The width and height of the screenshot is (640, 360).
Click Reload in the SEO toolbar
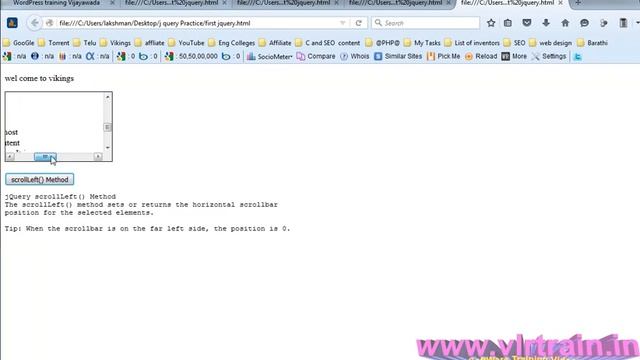click(481, 56)
